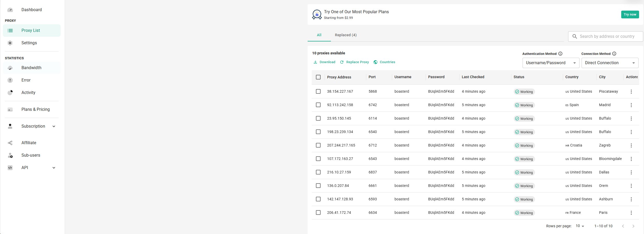Open actions menu for 216.10.27.159
This screenshot has height=234, width=644.
[x=631, y=172]
